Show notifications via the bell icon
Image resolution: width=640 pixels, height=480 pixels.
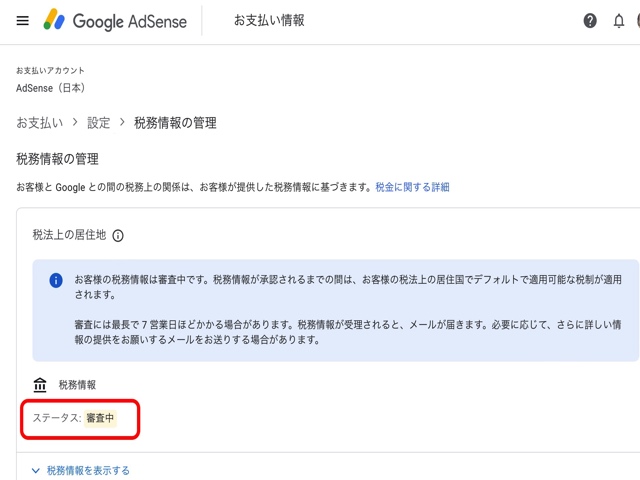tap(619, 21)
